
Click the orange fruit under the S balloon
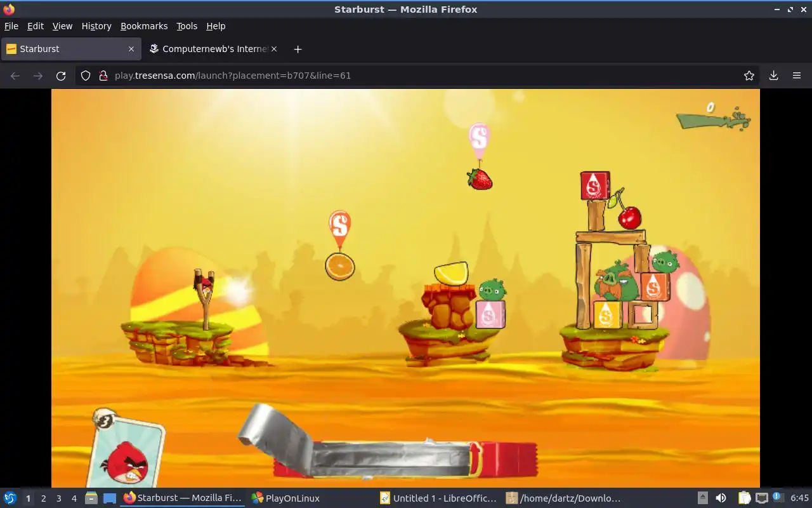[x=340, y=267]
